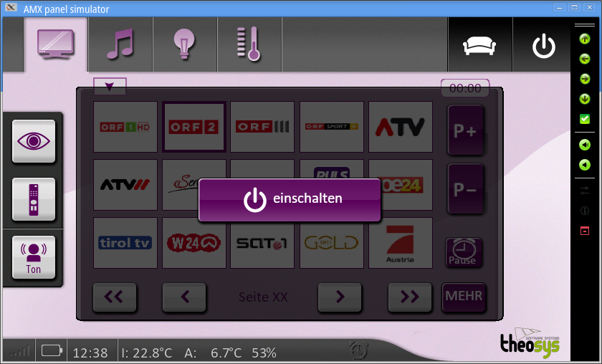Select the ATV II channel
602x364 pixels.
125,185
